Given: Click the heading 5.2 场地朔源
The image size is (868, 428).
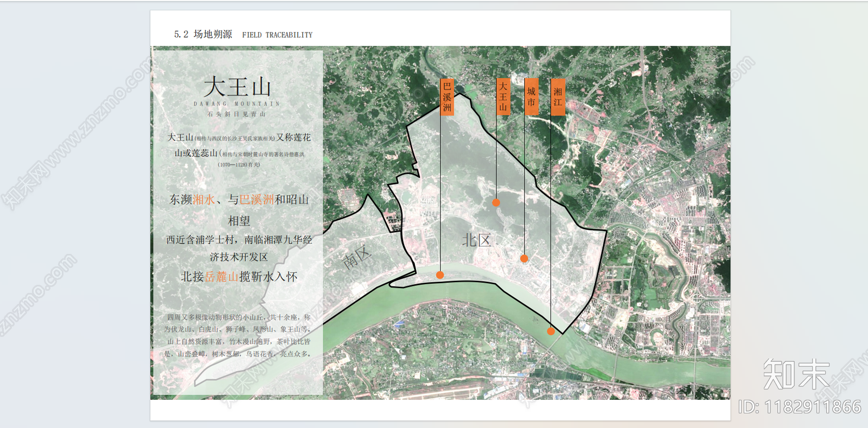Looking at the screenshot, I should [x=203, y=34].
